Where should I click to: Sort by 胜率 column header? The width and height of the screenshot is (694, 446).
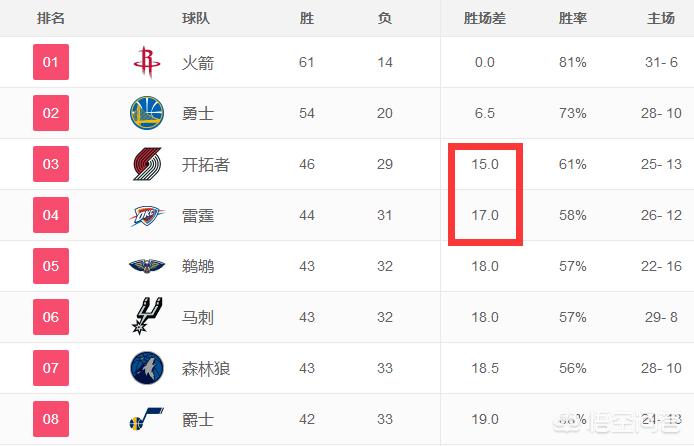pyautogui.click(x=573, y=19)
